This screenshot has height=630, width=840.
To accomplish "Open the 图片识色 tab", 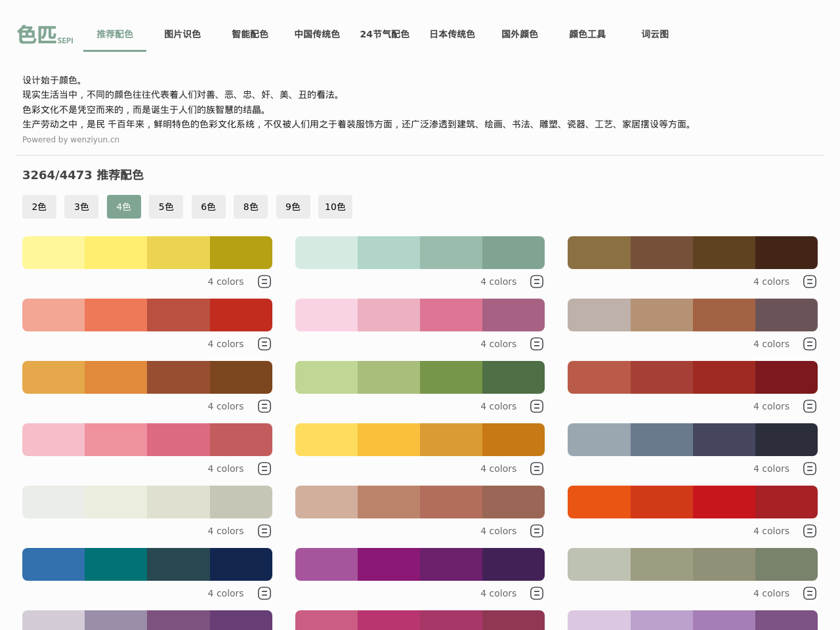I will 182,34.
